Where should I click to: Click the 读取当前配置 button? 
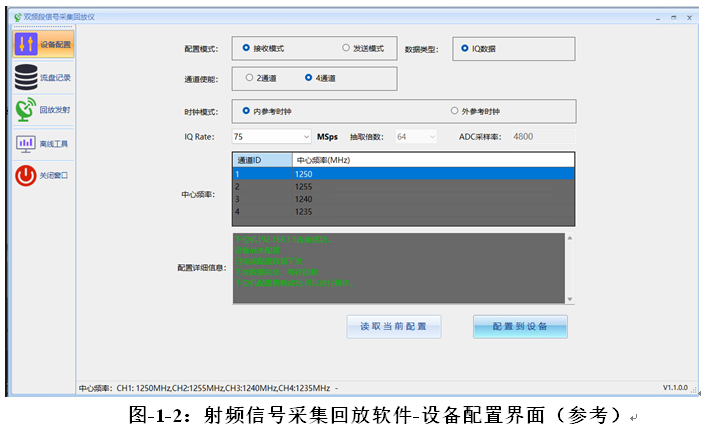(393, 327)
